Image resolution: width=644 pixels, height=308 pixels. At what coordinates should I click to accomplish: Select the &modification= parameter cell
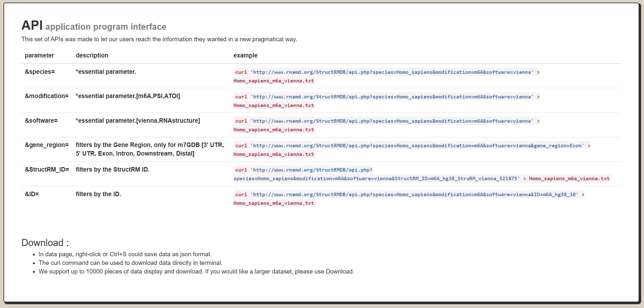coord(47,96)
